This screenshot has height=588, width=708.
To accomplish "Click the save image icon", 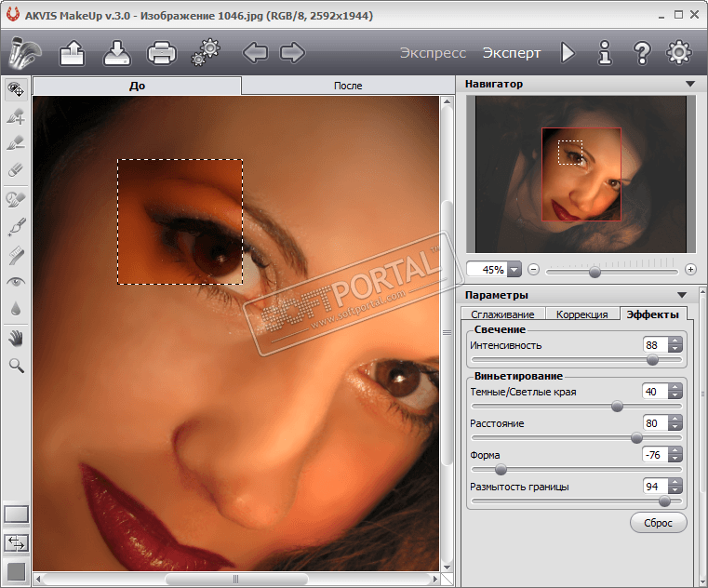I will point(116,53).
